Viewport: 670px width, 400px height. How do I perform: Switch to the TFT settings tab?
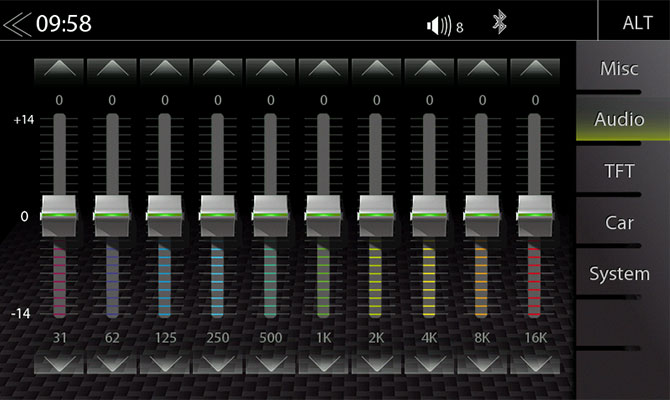tap(619, 171)
